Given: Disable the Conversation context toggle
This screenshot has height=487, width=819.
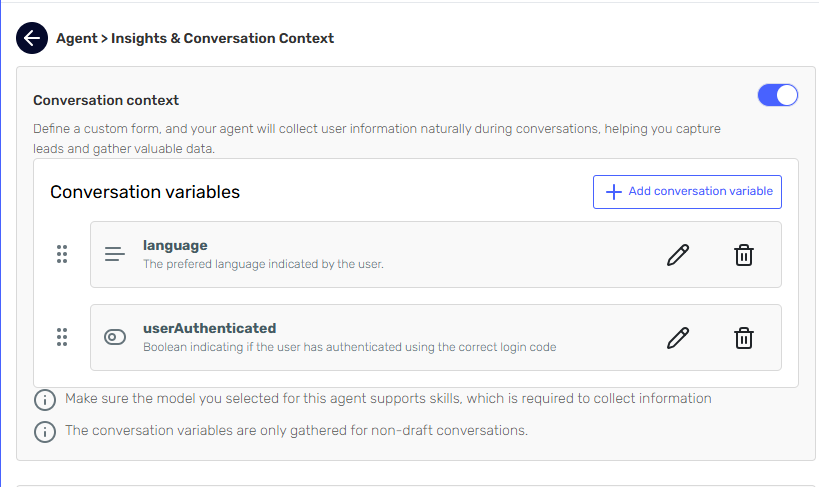Looking at the screenshot, I should click(777, 95).
